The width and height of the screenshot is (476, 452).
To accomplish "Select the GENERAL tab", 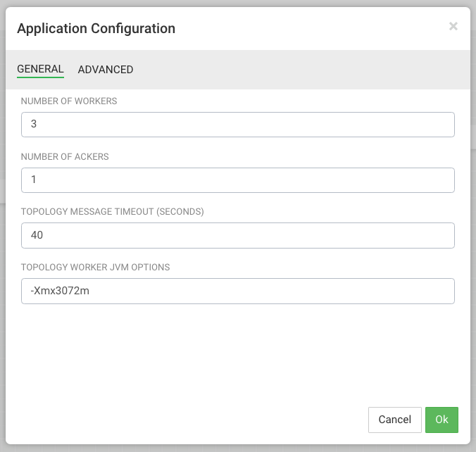I will (x=40, y=69).
